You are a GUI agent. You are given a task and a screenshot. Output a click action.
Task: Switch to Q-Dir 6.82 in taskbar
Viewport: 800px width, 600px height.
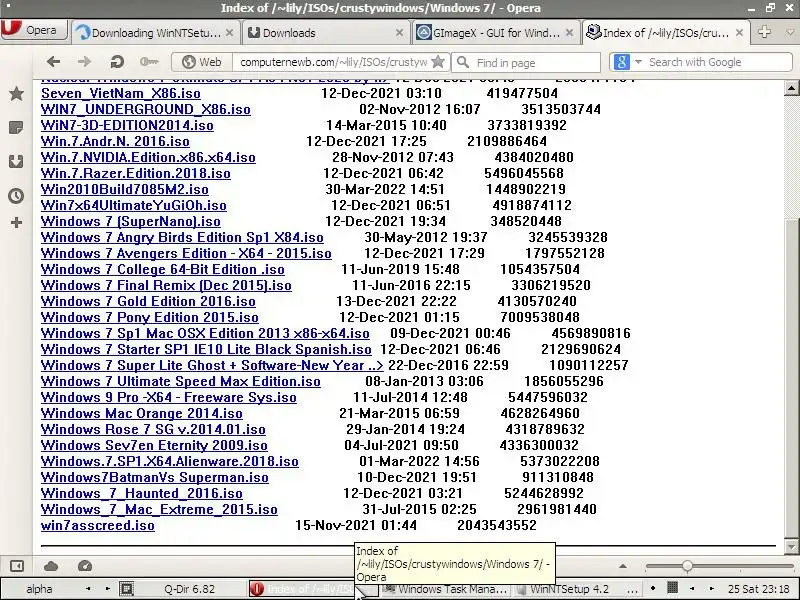click(184, 589)
